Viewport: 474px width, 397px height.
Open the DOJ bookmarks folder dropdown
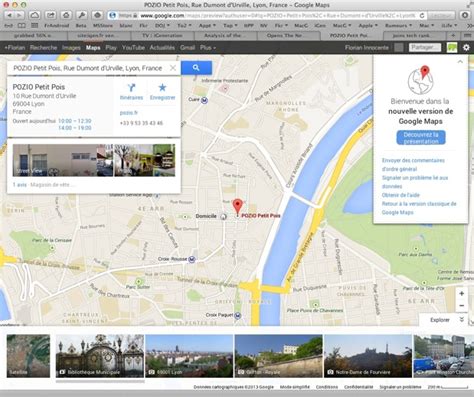click(x=162, y=25)
